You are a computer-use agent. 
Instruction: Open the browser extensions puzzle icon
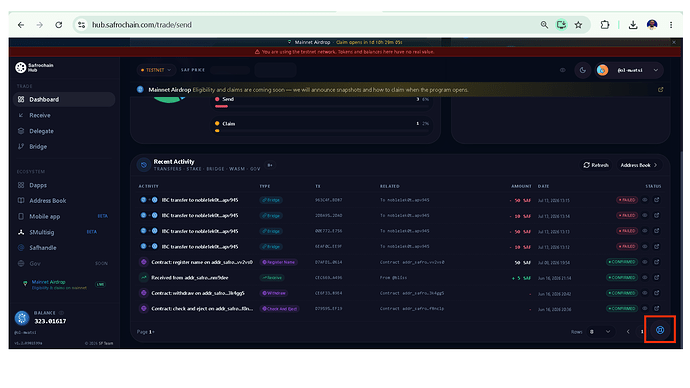click(605, 25)
